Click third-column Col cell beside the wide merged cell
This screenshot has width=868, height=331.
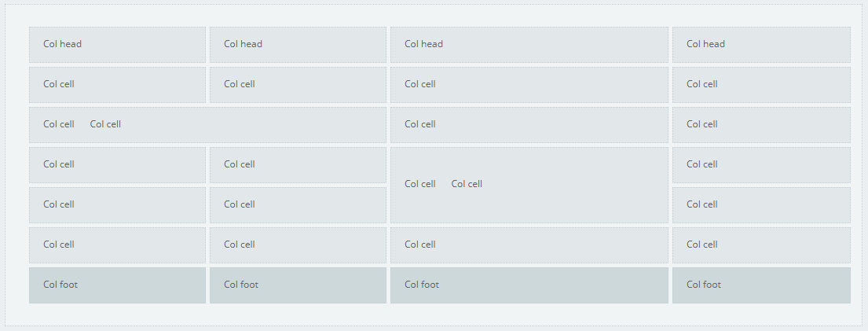529,125
